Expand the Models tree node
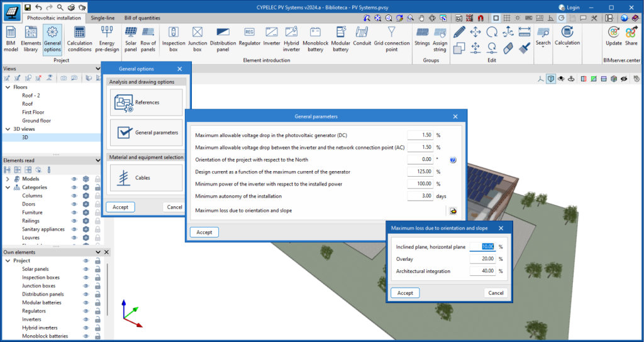This screenshot has width=644, height=342. pyautogui.click(x=8, y=179)
